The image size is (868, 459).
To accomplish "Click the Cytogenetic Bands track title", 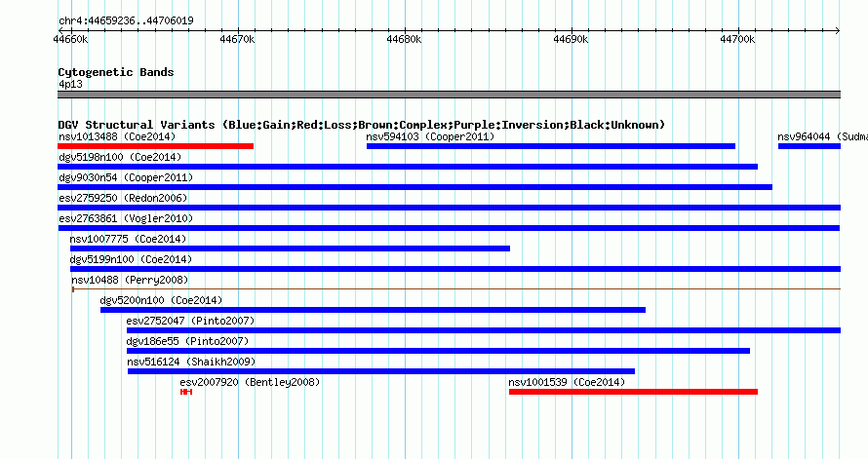I will [116, 72].
